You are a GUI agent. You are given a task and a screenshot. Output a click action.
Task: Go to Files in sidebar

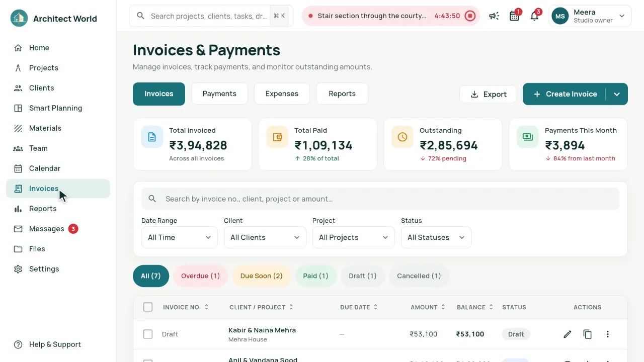tap(58, 249)
